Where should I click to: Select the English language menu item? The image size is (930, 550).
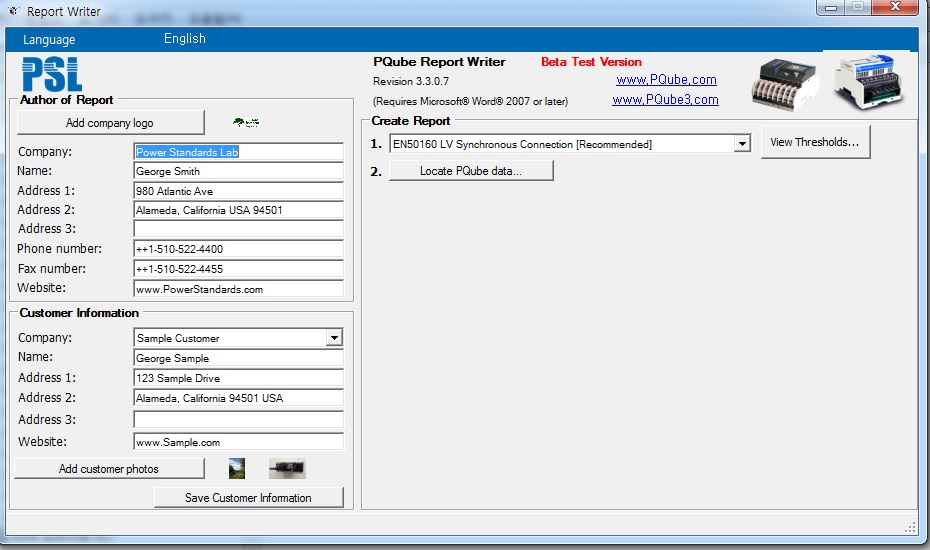click(184, 39)
